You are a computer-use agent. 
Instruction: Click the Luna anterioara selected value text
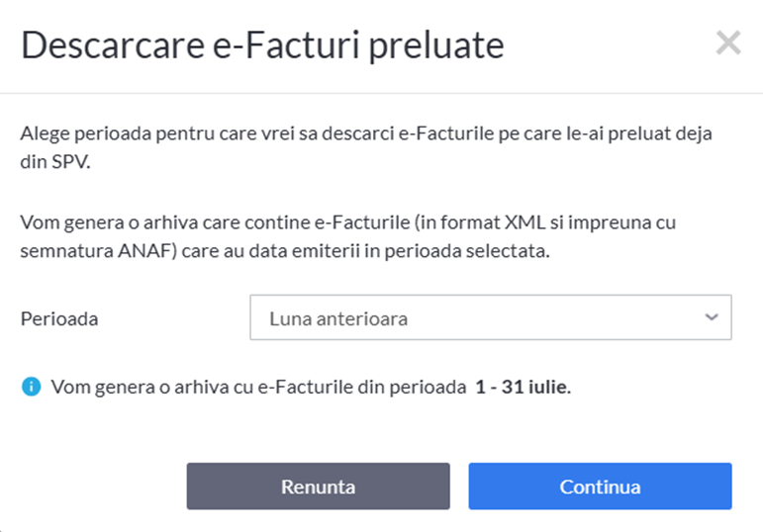pos(338,319)
